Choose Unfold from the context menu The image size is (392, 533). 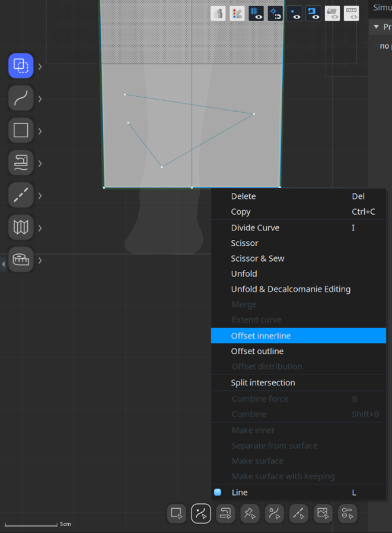point(298,274)
